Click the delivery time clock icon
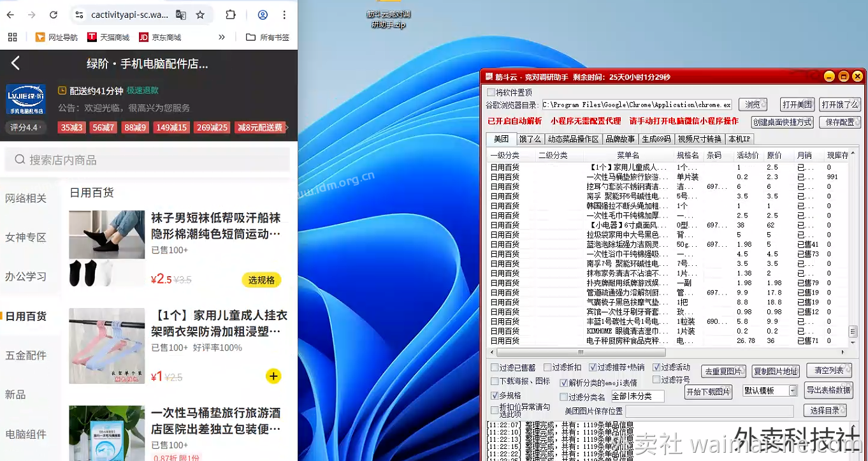The height and width of the screenshot is (461, 868). coord(62,91)
